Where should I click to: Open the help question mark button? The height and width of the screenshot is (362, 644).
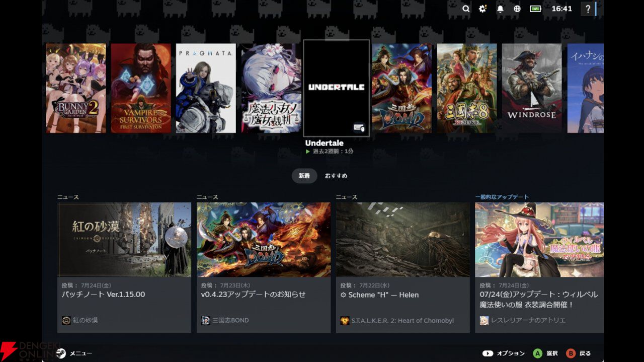[x=588, y=9]
